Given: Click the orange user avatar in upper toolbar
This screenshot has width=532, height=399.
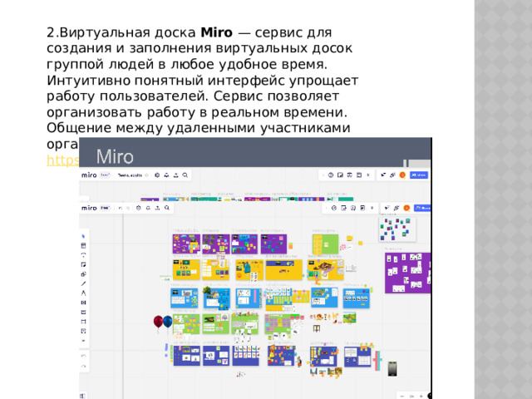Looking at the screenshot, I should pyautogui.click(x=402, y=175).
